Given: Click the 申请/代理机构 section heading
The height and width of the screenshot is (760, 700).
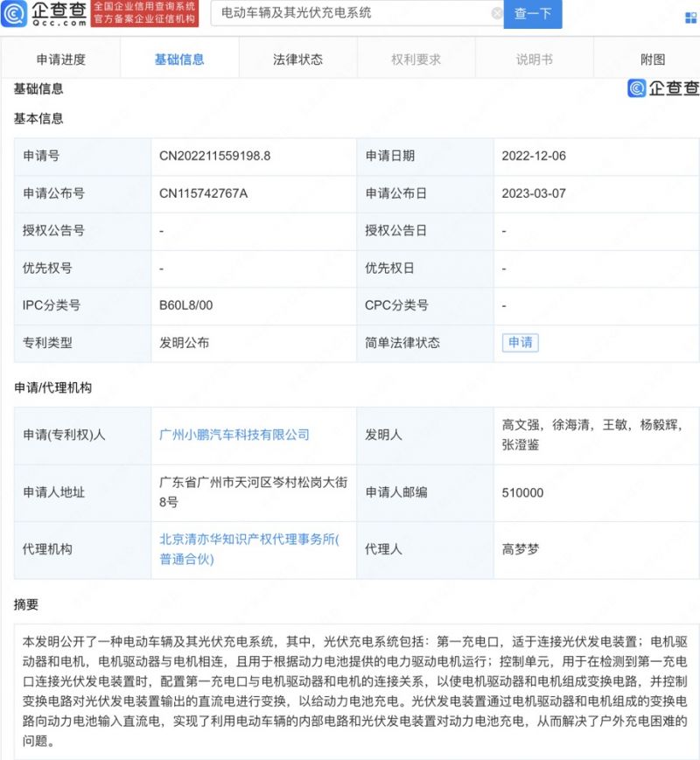Looking at the screenshot, I should pyautogui.click(x=52, y=387).
